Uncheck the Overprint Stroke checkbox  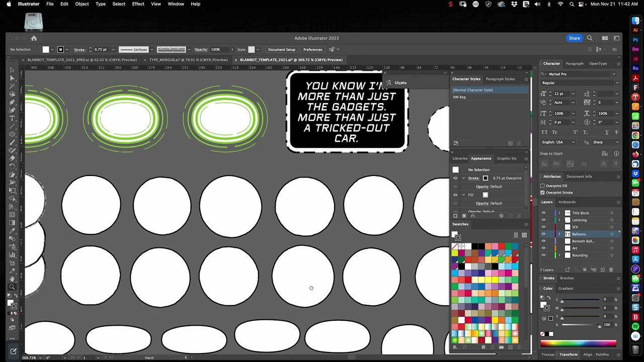tap(543, 193)
